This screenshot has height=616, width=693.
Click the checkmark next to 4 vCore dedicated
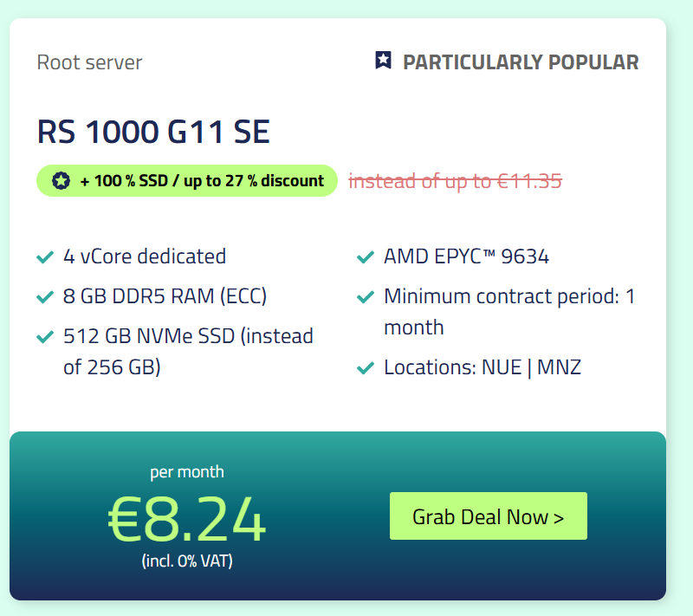(45, 256)
